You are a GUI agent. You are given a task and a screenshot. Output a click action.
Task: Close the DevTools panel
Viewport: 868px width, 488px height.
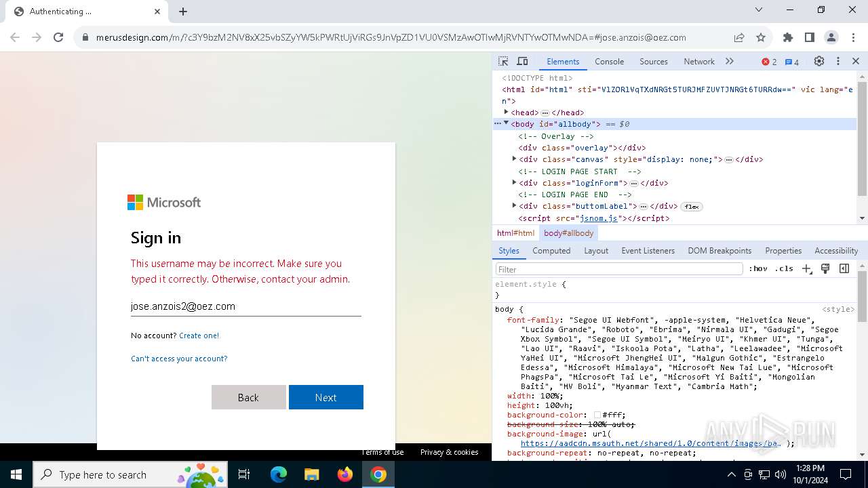point(856,61)
